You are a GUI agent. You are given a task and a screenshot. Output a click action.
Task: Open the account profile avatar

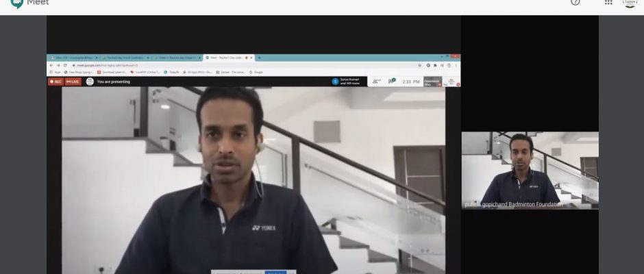pos(630,3)
